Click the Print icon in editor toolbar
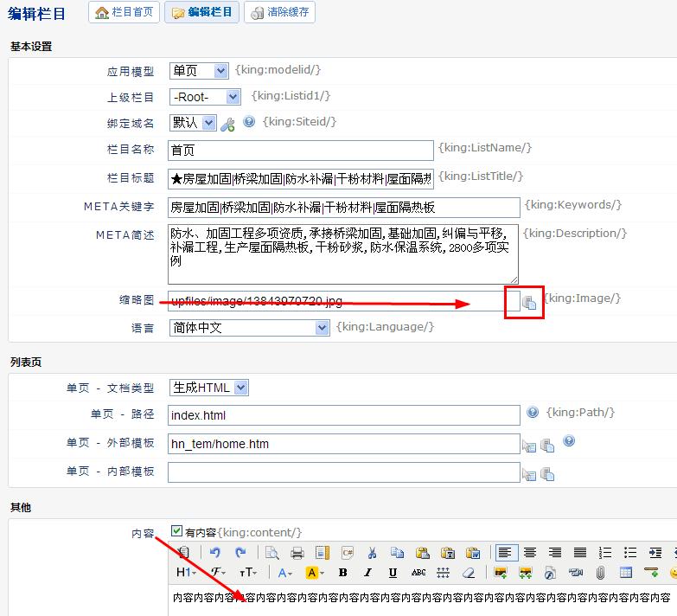The width and height of the screenshot is (677, 616). 297,553
